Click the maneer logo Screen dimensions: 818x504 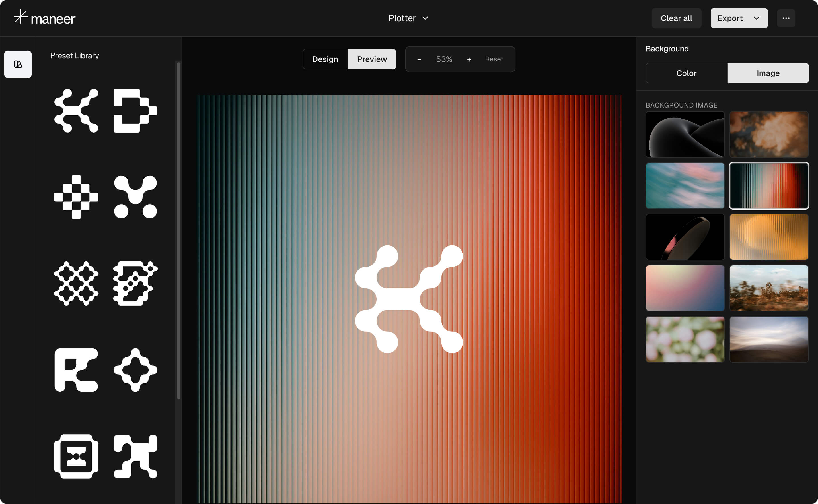pyautogui.click(x=44, y=18)
